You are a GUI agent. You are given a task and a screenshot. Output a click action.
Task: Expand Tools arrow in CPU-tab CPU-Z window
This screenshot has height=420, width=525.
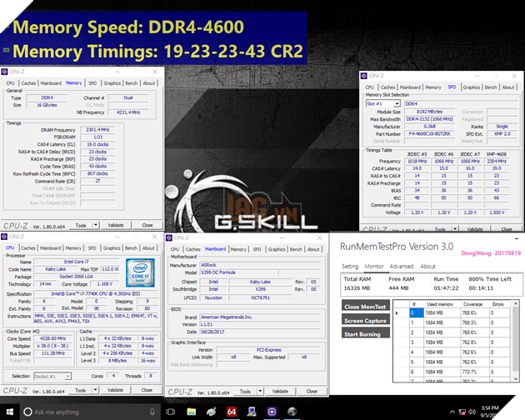tap(96, 390)
